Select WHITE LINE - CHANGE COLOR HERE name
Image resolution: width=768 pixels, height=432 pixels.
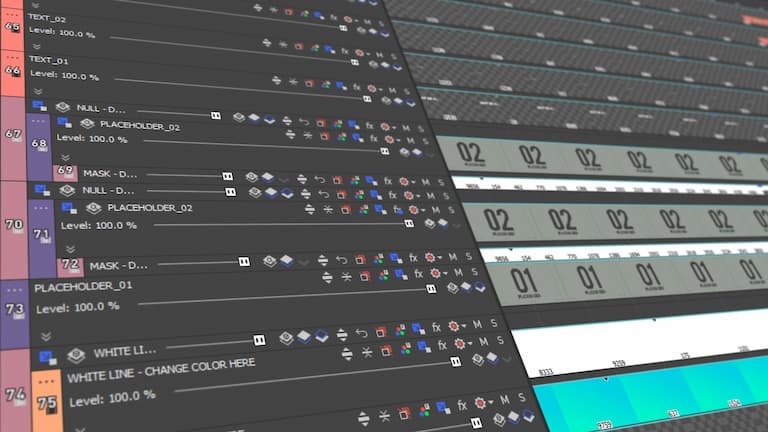[161, 370]
